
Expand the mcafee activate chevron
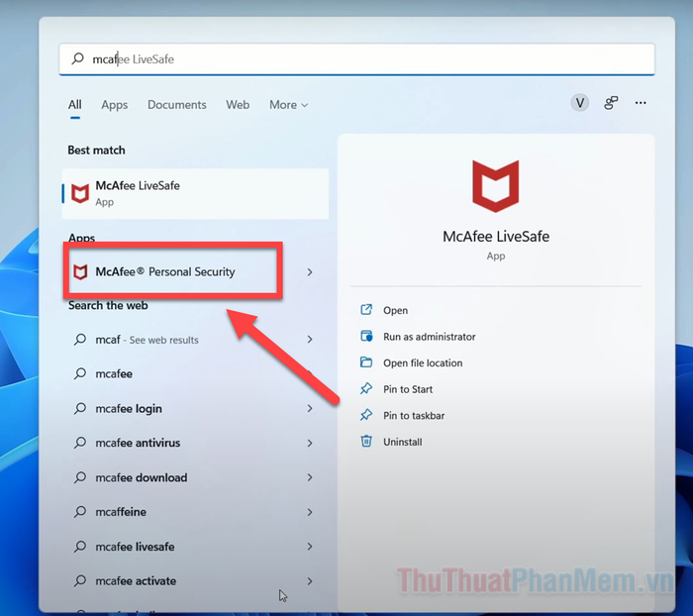coord(310,580)
